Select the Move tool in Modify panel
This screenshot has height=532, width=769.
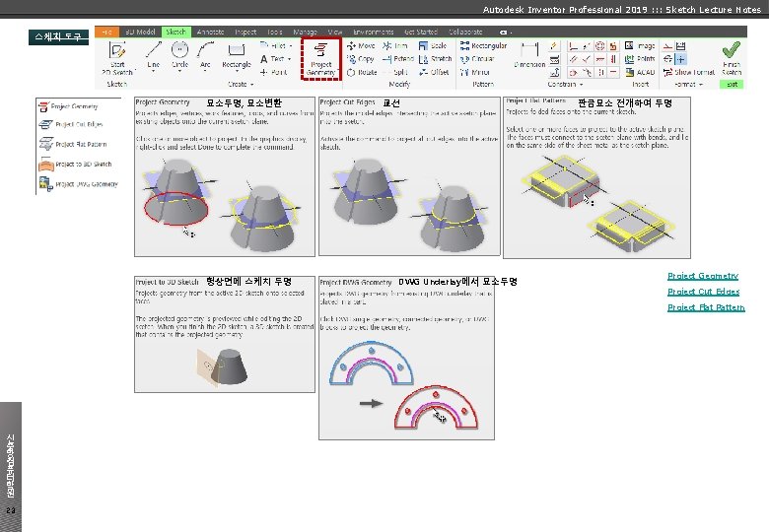(x=361, y=45)
